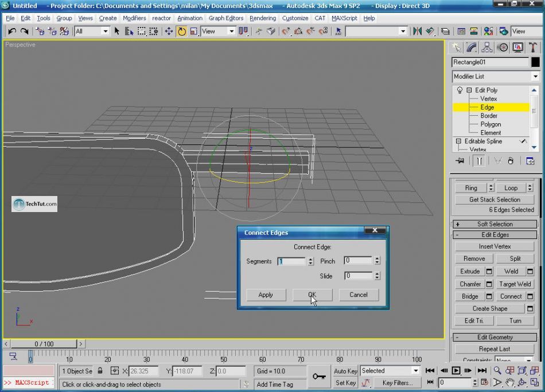Collapse the Edit Poly stack entry
This screenshot has width=545, height=392.
click(x=469, y=91)
